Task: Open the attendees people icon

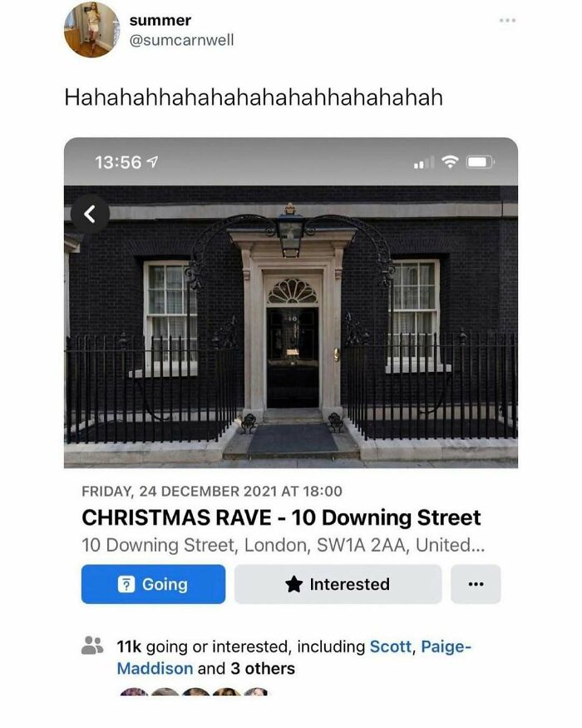Action: pyautogui.click(x=92, y=646)
